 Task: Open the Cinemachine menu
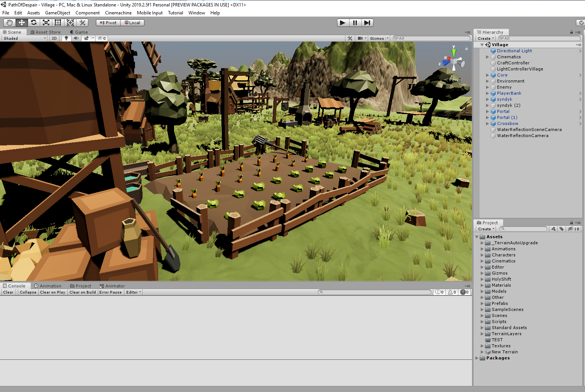pyautogui.click(x=118, y=13)
